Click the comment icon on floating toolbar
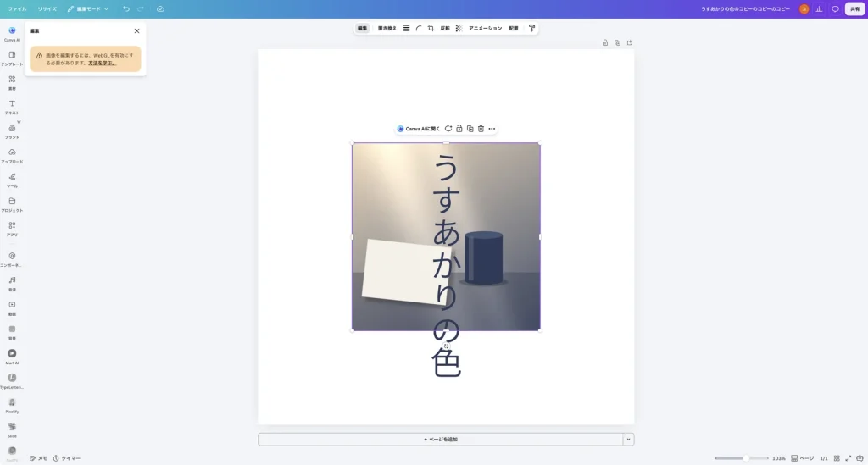This screenshot has height=465, width=868. coord(448,129)
